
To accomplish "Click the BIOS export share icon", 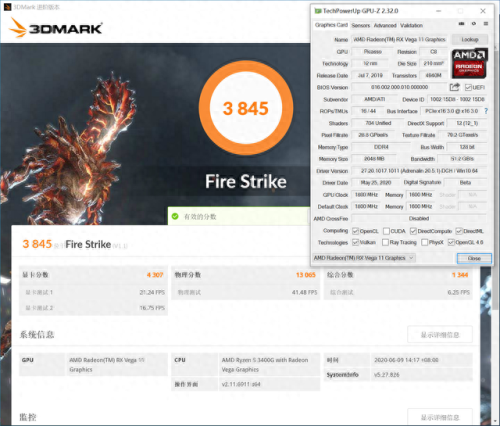I will [x=455, y=87].
